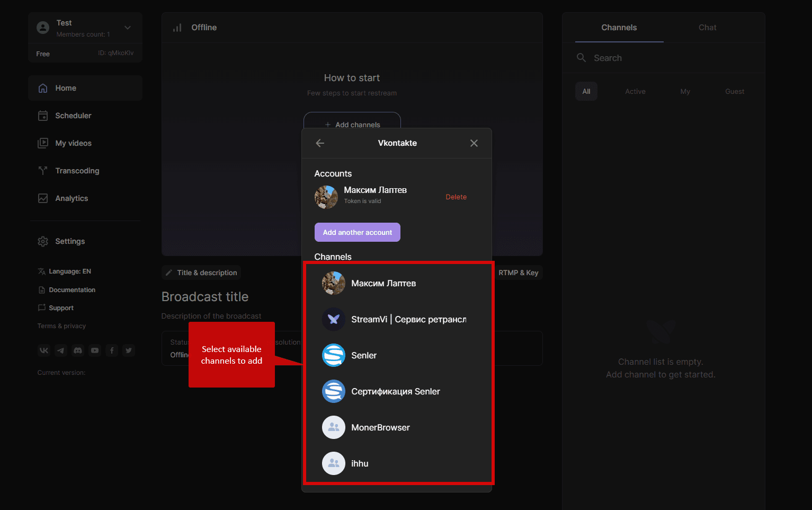Select the MonerBrowser channel
This screenshot has height=510, width=812.
pyautogui.click(x=397, y=427)
